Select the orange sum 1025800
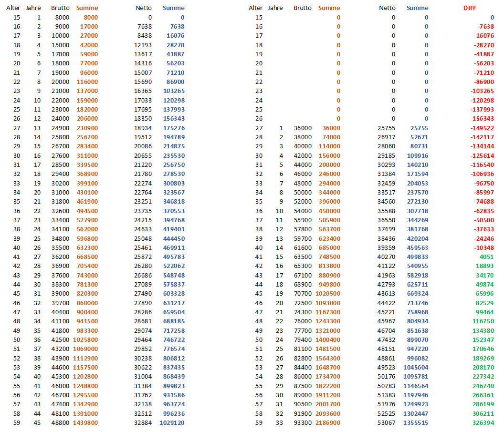This screenshot has width=504, height=432. coord(85,340)
